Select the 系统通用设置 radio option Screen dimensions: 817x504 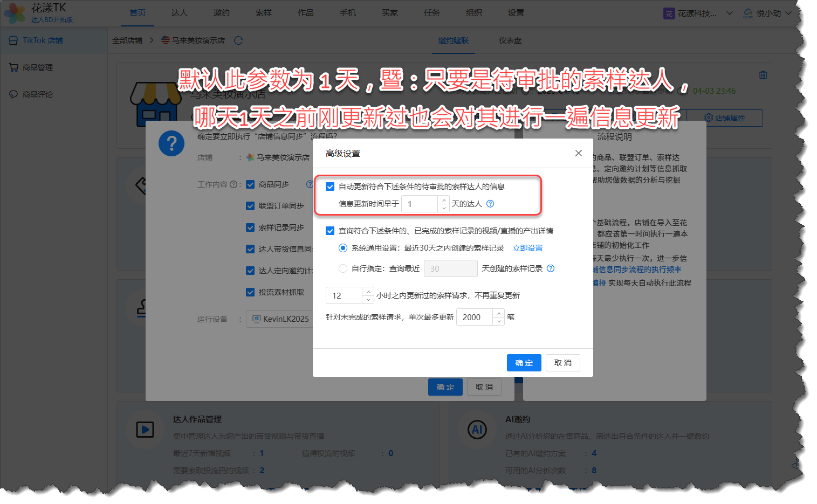click(343, 248)
